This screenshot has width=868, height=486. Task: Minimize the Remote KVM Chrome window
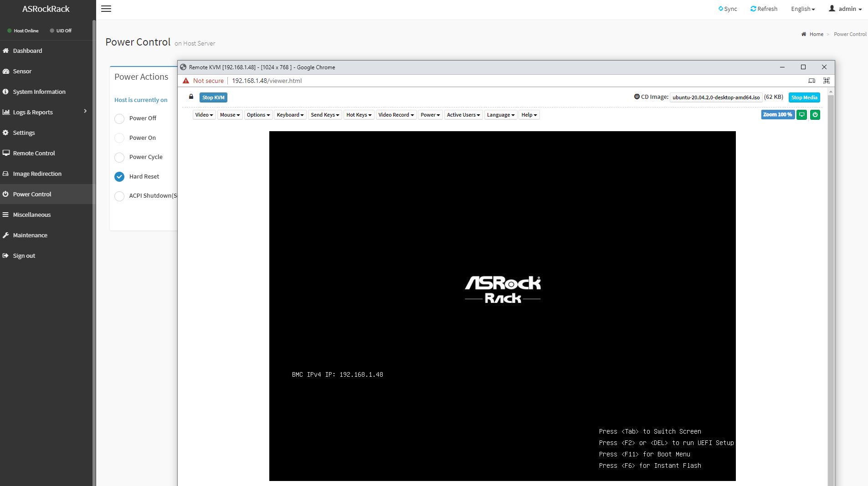pyautogui.click(x=782, y=67)
